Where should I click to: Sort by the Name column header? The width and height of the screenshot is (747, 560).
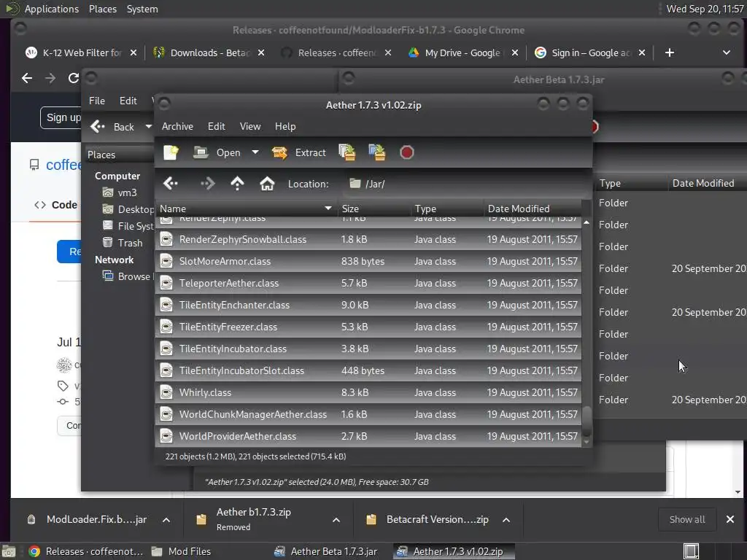[246, 209]
